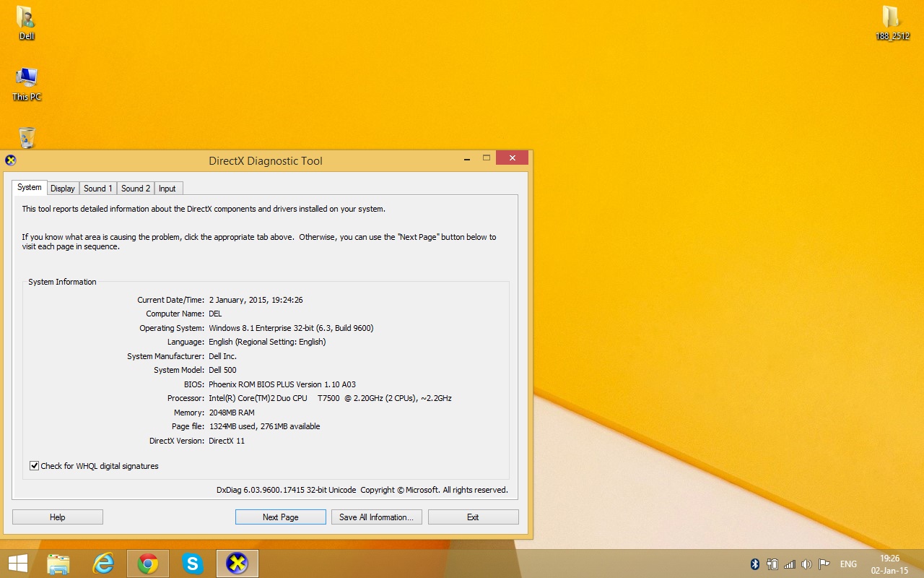The image size is (924, 578).
Task: Click the Windows Start button
Action: pyautogui.click(x=18, y=564)
